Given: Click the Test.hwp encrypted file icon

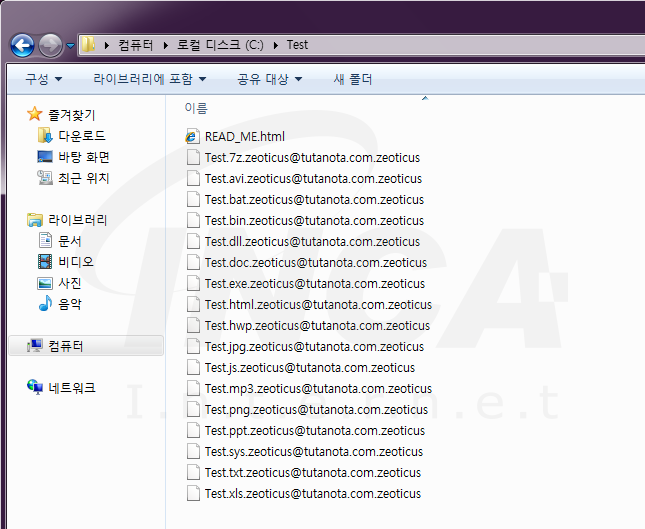Looking at the screenshot, I should coord(193,325).
